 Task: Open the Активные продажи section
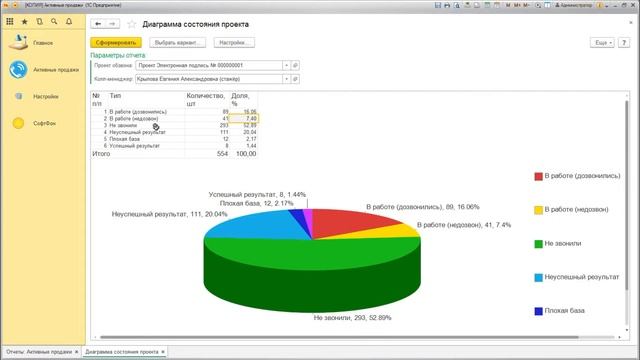click(x=44, y=70)
